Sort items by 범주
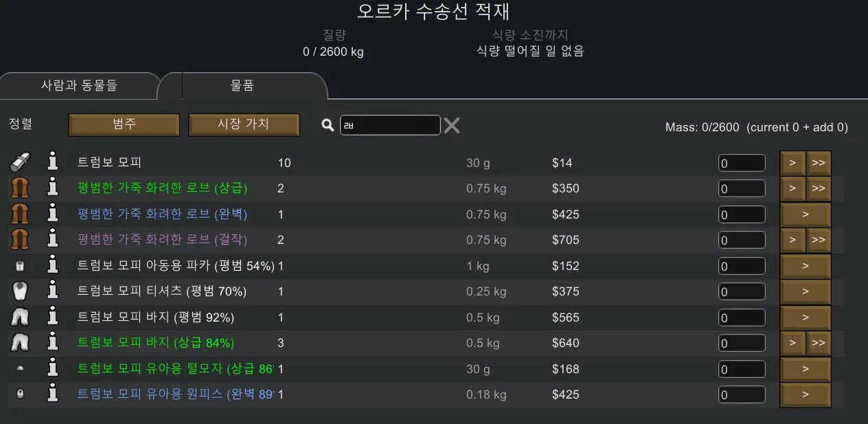Screen dimensions: 868x424 (x=124, y=124)
